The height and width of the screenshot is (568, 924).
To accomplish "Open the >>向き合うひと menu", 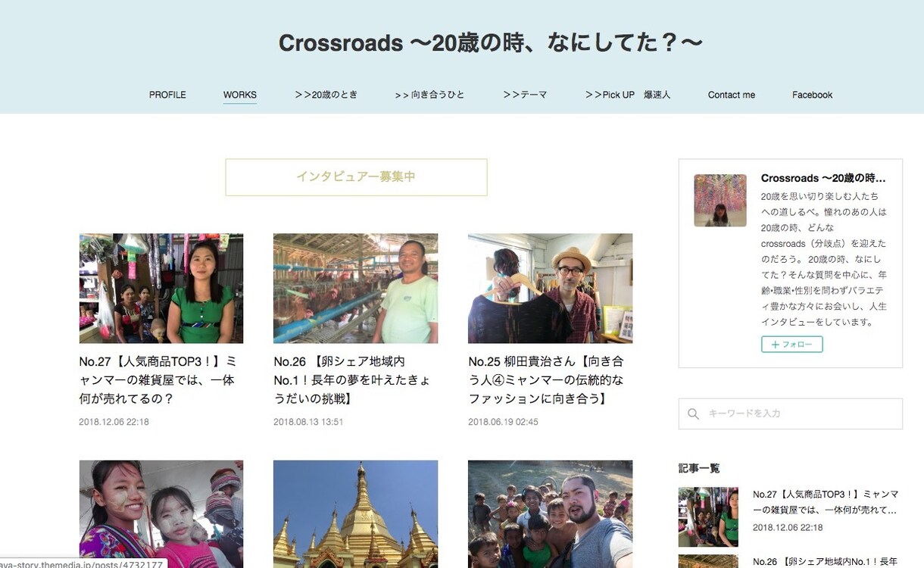I will tap(429, 95).
